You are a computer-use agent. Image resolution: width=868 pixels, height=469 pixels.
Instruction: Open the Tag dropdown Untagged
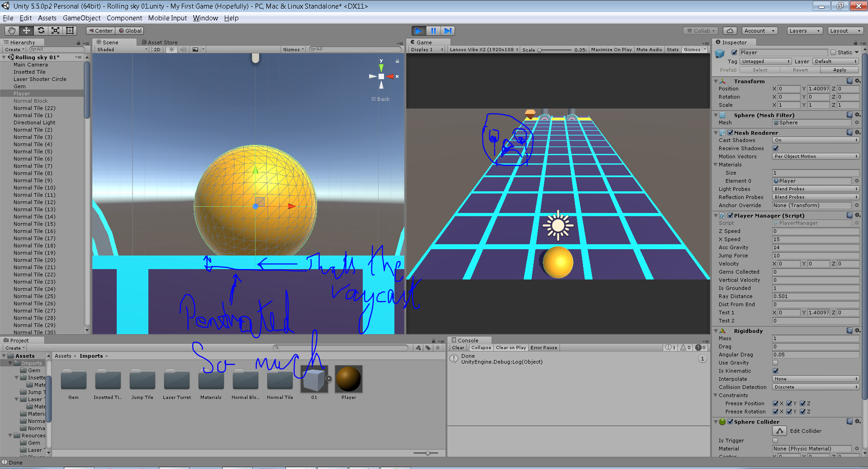[765, 62]
